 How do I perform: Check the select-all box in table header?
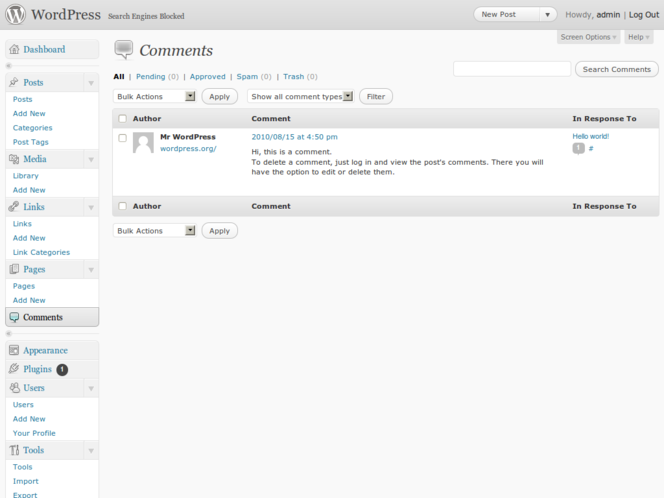point(122,119)
